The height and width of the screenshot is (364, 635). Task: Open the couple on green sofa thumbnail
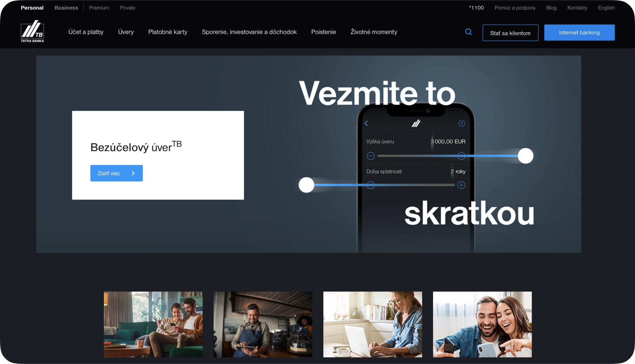coord(153,324)
